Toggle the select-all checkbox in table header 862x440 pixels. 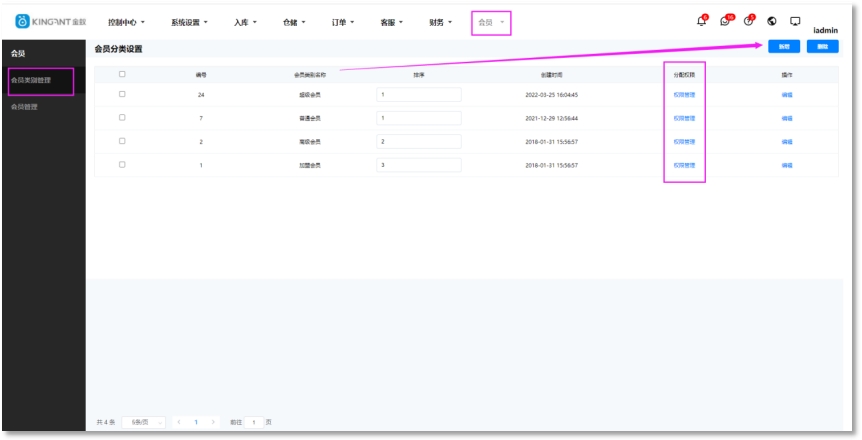coord(122,74)
